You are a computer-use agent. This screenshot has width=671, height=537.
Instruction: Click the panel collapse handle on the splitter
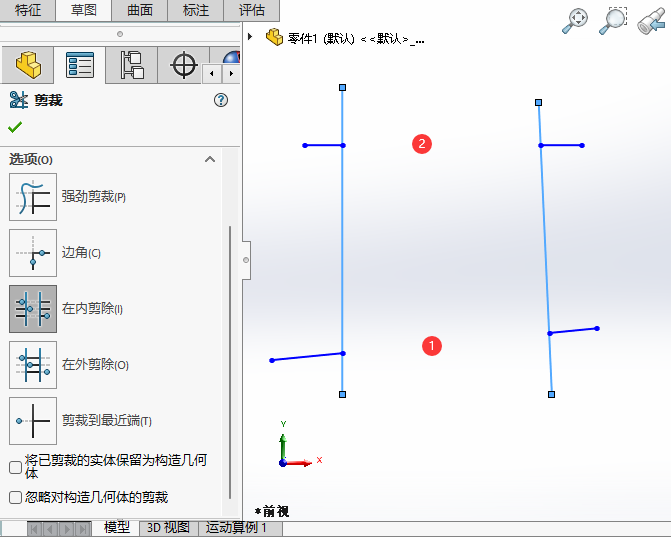tap(246, 260)
